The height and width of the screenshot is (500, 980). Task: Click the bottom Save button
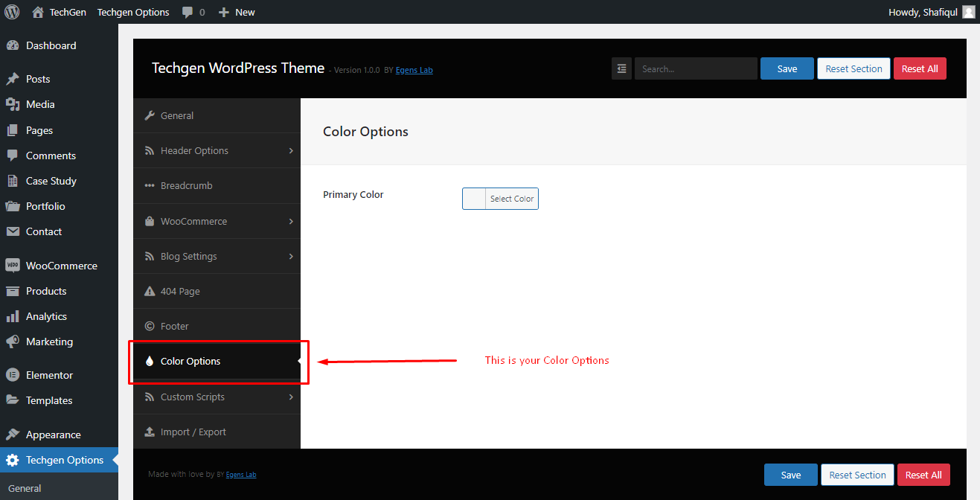click(x=791, y=475)
